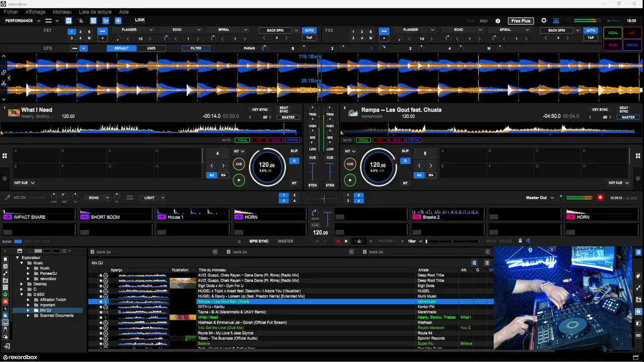Open deck 2 pad grid icon
Image resolution: width=644 pixels, height=362 pixels.
point(638,156)
